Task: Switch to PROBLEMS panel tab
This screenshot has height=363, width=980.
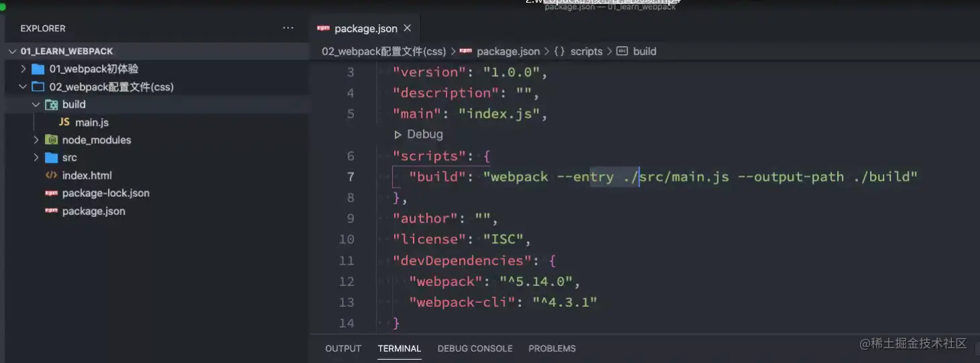Action: point(552,348)
